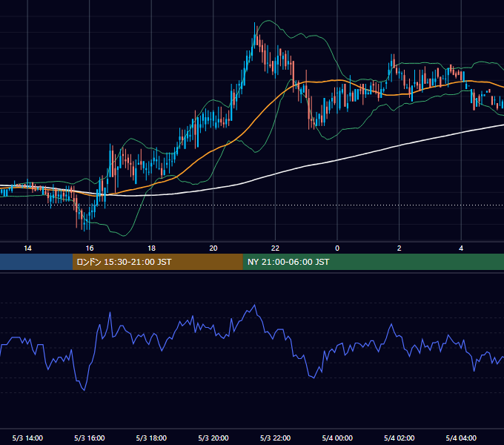The height and width of the screenshot is (445, 504).
Task: Click the 5/4 02:00 date label
Action: 399,438
